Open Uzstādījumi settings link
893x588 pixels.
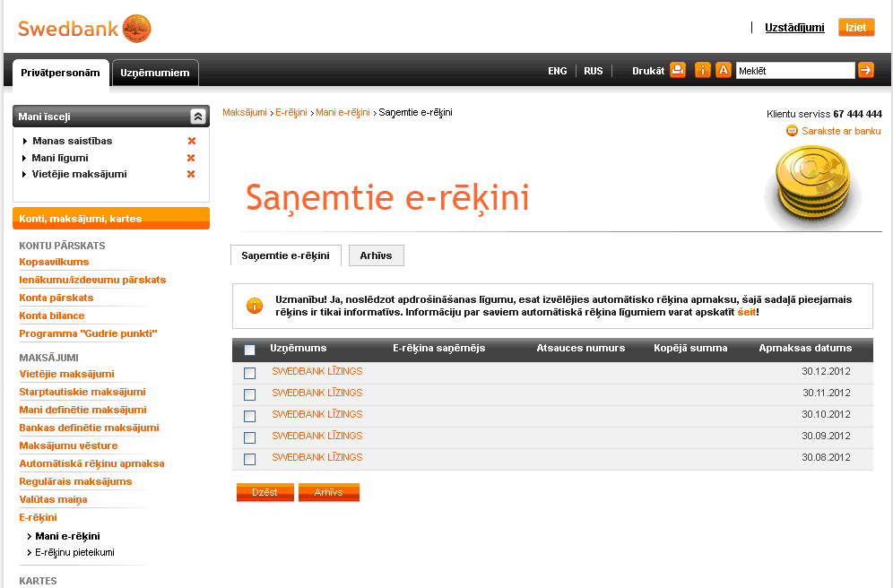pyautogui.click(x=794, y=27)
